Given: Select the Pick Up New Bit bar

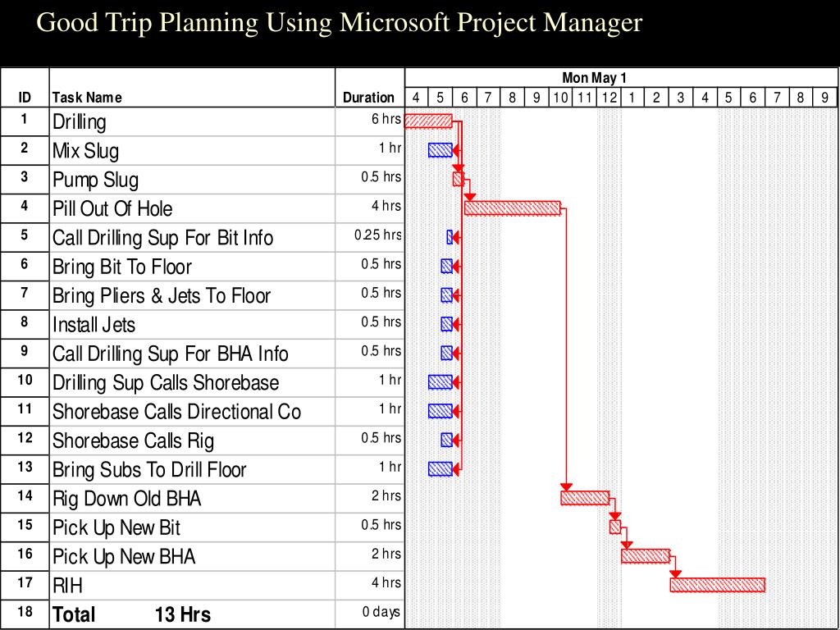Looking at the screenshot, I should pyautogui.click(x=615, y=527).
